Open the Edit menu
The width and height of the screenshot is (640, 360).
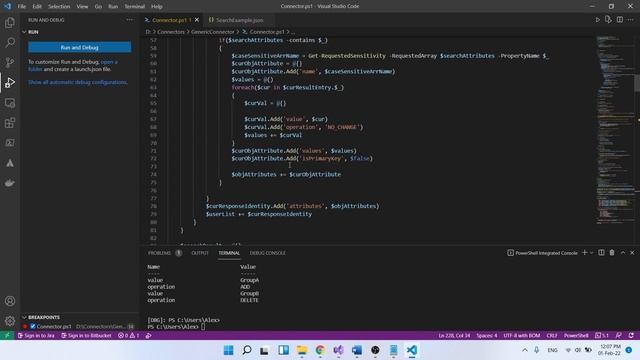37,7
